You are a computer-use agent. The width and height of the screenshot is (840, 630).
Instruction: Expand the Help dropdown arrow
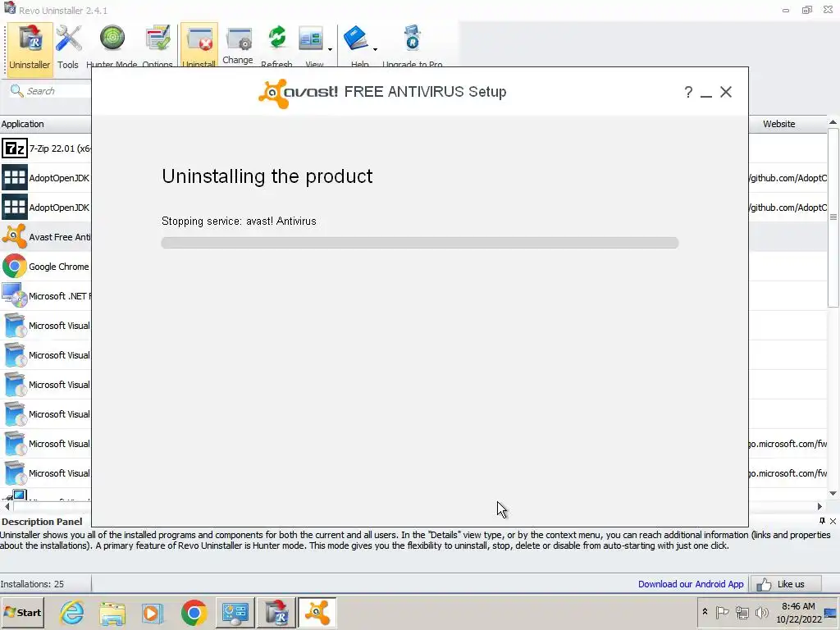(375, 49)
